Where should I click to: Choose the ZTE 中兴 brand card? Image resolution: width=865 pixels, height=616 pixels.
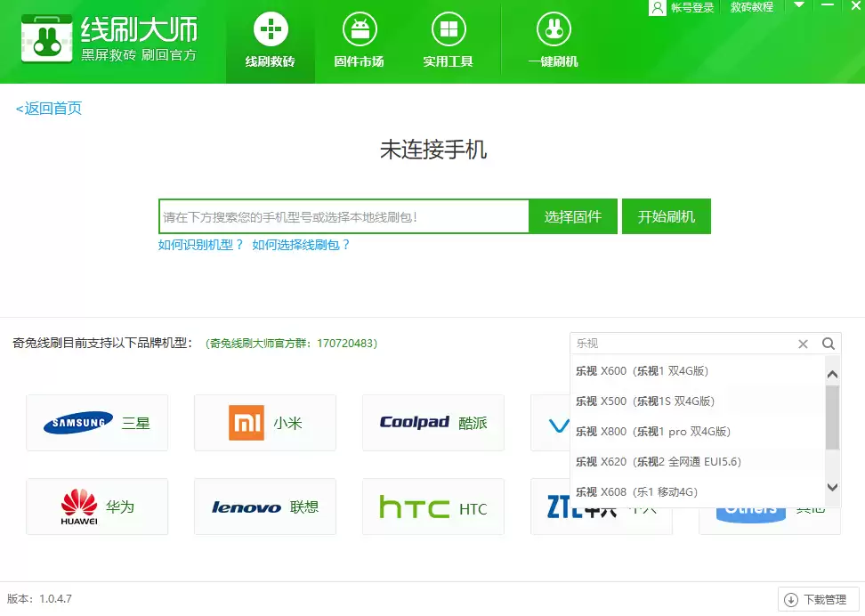coord(602,521)
